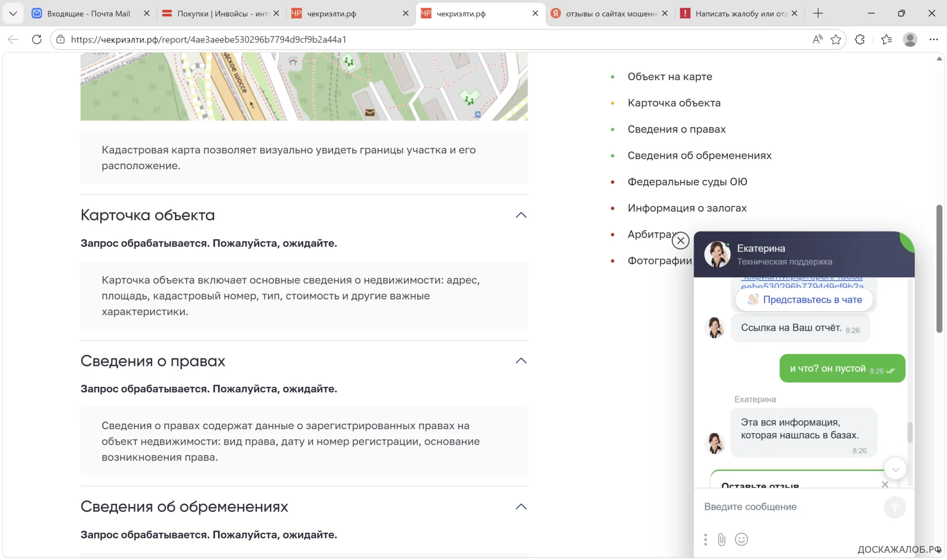Click the browser profile avatar icon
Viewport: 947px width, 560px height.
tap(910, 40)
